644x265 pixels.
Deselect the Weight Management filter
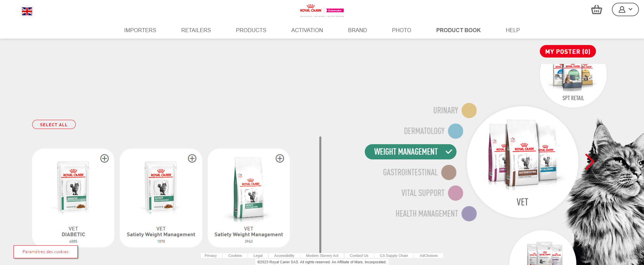coord(410,152)
